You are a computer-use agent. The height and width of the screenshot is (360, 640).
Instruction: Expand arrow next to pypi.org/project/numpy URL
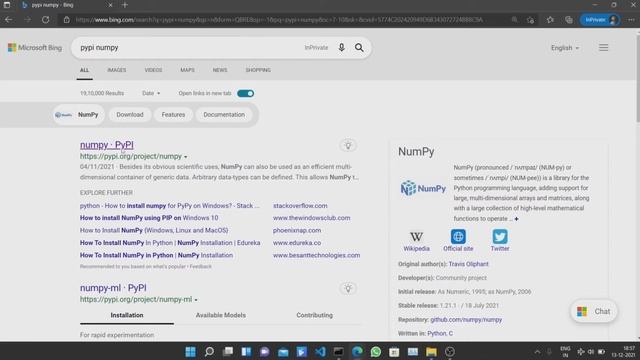pyautogui.click(x=186, y=157)
